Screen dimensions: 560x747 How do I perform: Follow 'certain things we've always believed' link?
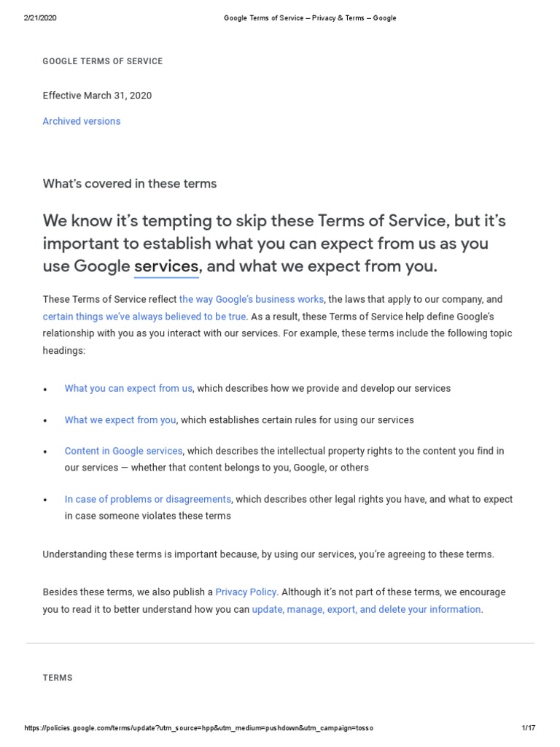click(144, 317)
